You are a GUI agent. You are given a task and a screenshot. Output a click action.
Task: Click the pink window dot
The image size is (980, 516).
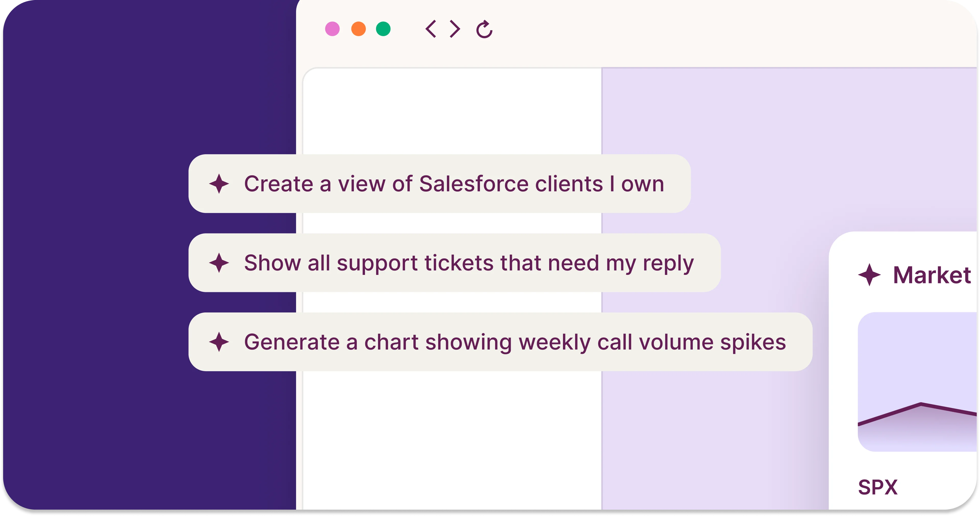(x=332, y=29)
